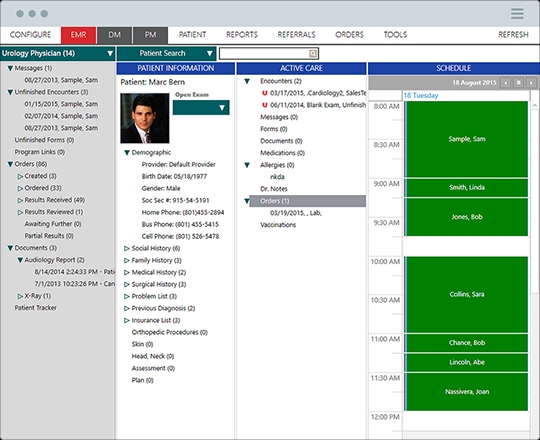The width and height of the screenshot is (540, 440).
Task: Expand Results Received orders
Action: (x=20, y=200)
